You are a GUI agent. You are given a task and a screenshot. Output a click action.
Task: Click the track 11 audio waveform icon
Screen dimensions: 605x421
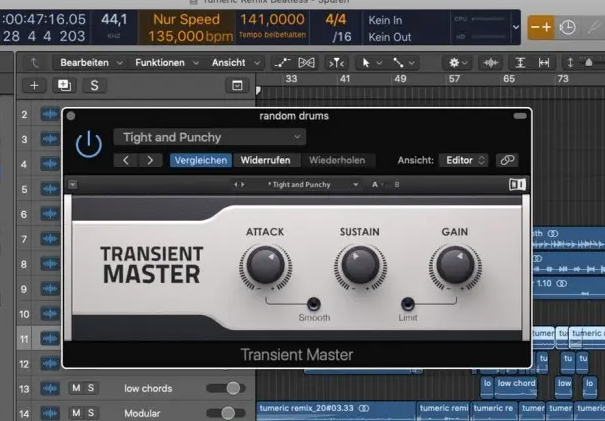[50, 339]
